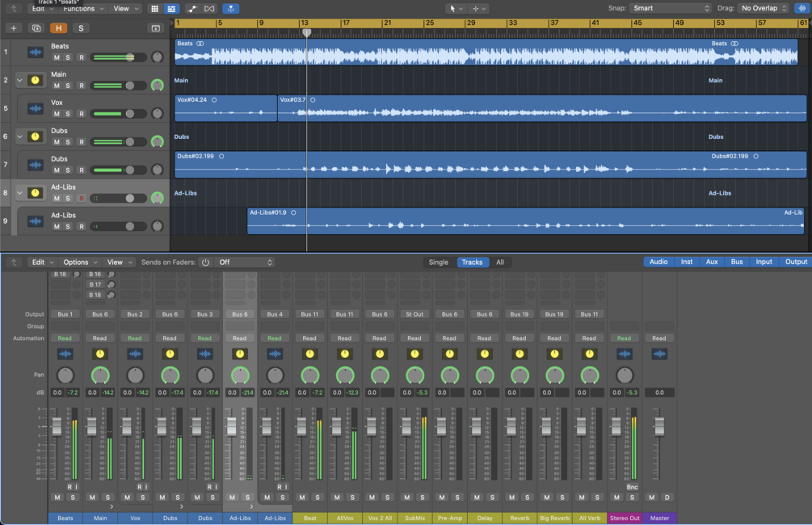Click the duplicate track icon

[x=36, y=28]
